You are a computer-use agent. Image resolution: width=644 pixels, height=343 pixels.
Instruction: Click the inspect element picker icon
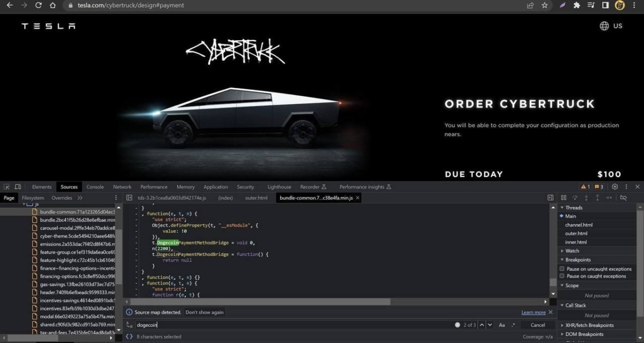tap(6, 187)
